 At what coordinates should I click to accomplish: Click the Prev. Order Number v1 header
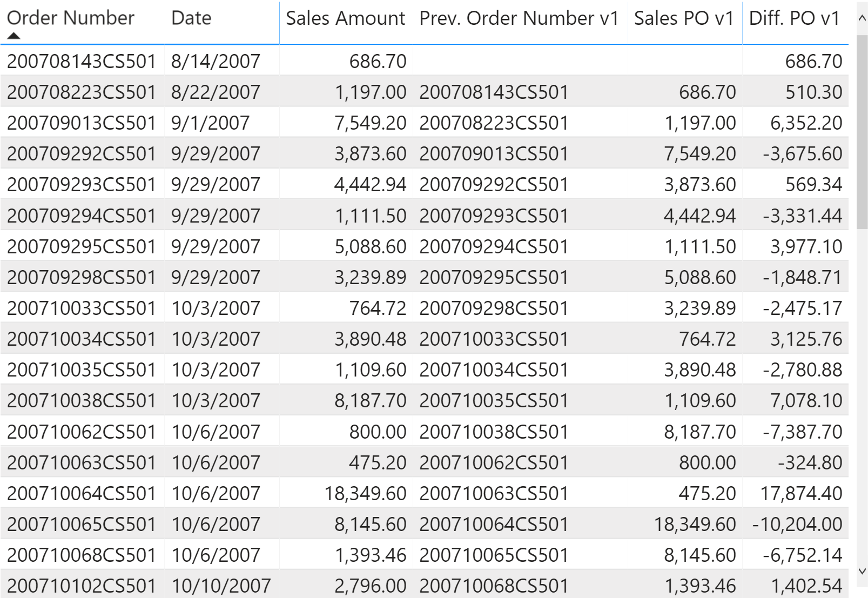(x=519, y=18)
